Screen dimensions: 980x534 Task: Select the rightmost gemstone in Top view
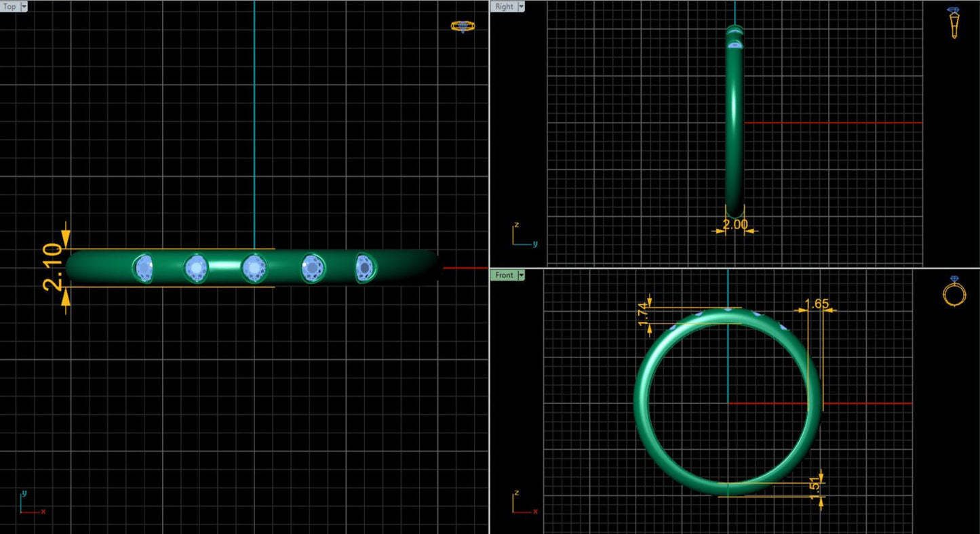[366, 268]
